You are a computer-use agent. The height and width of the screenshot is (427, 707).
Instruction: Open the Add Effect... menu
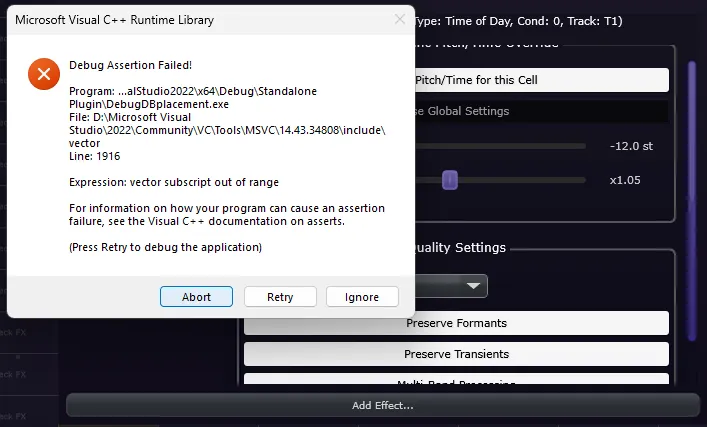click(x=383, y=405)
